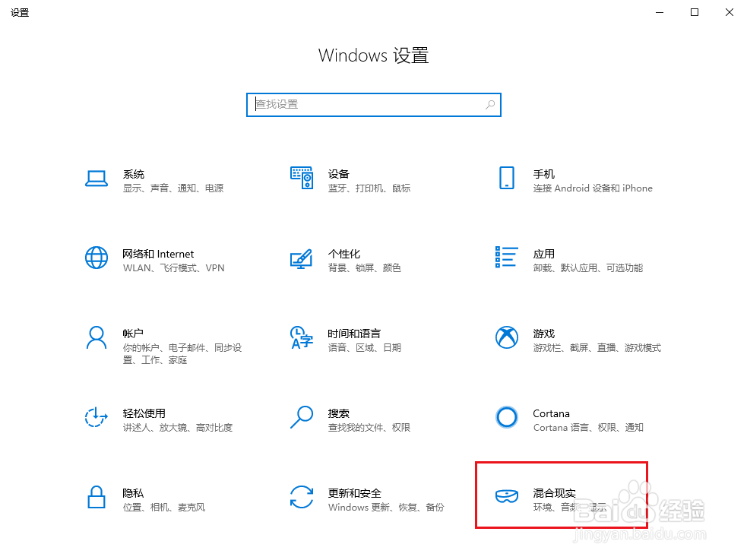Open the 隐私 padlock icon
The width and height of the screenshot is (747, 560).
97,497
